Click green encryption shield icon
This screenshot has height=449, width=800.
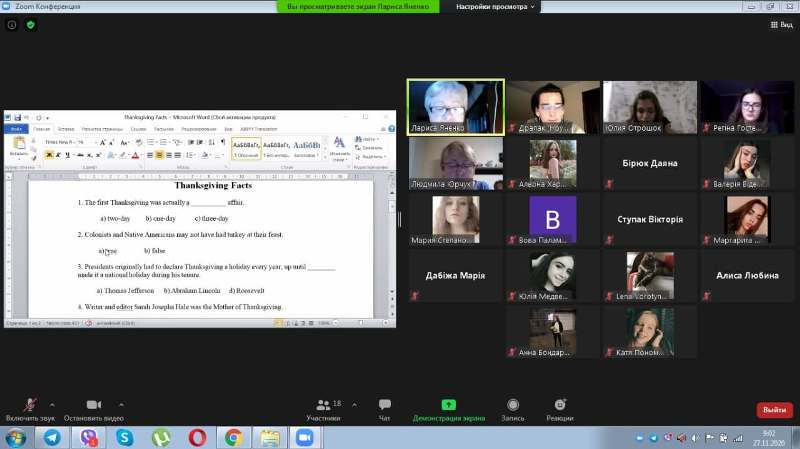(31, 24)
